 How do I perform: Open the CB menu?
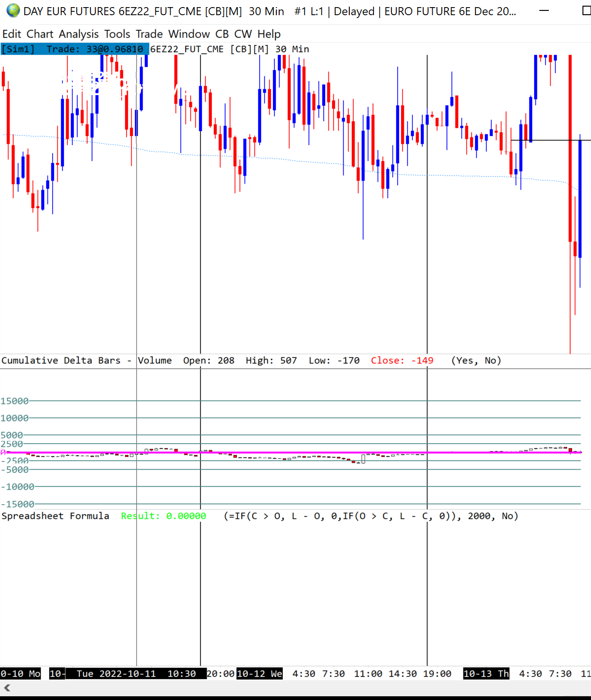pos(222,34)
